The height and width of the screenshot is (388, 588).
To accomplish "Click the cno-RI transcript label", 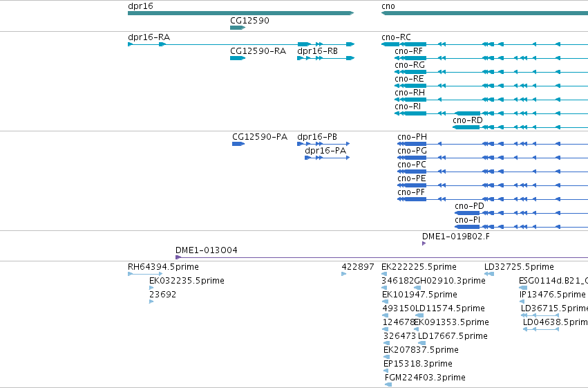I will click(x=408, y=107).
